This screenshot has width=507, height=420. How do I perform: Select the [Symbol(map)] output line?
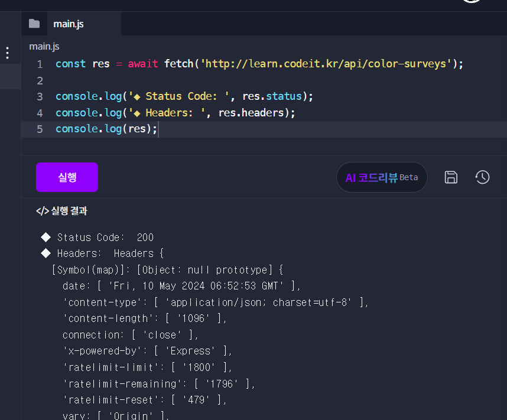(167, 270)
